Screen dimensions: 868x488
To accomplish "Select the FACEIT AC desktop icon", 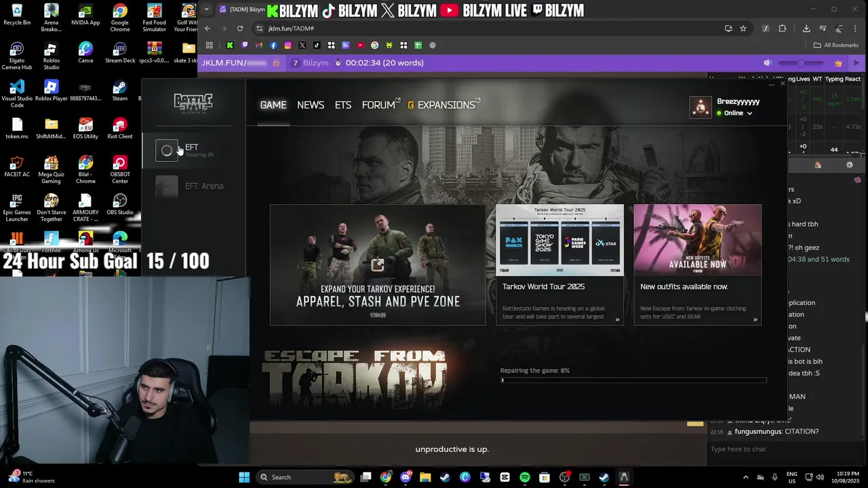I will 17,167.
